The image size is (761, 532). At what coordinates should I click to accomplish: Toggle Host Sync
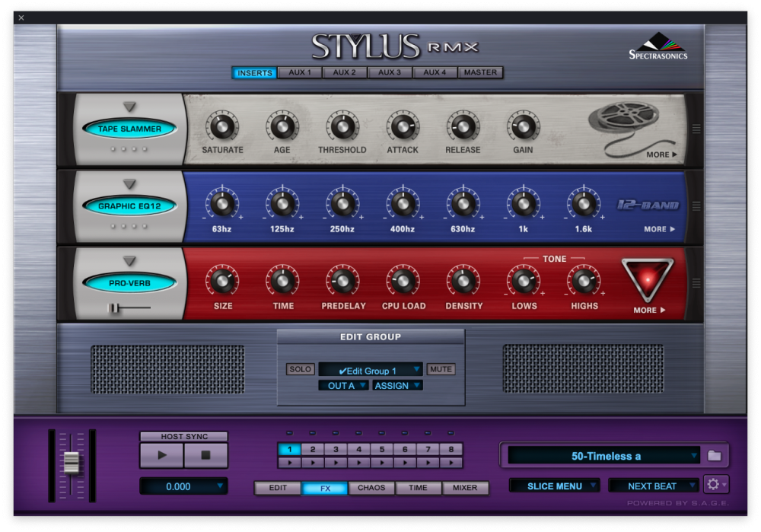click(x=184, y=436)
